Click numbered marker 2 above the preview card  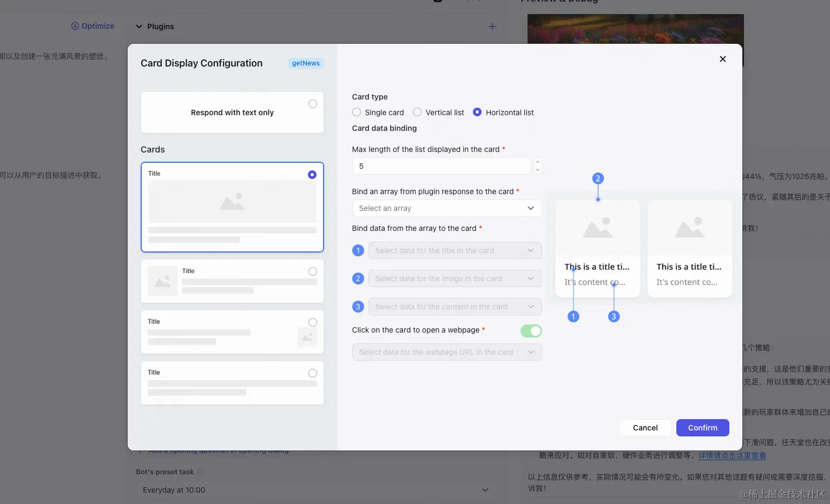[597, 178]
